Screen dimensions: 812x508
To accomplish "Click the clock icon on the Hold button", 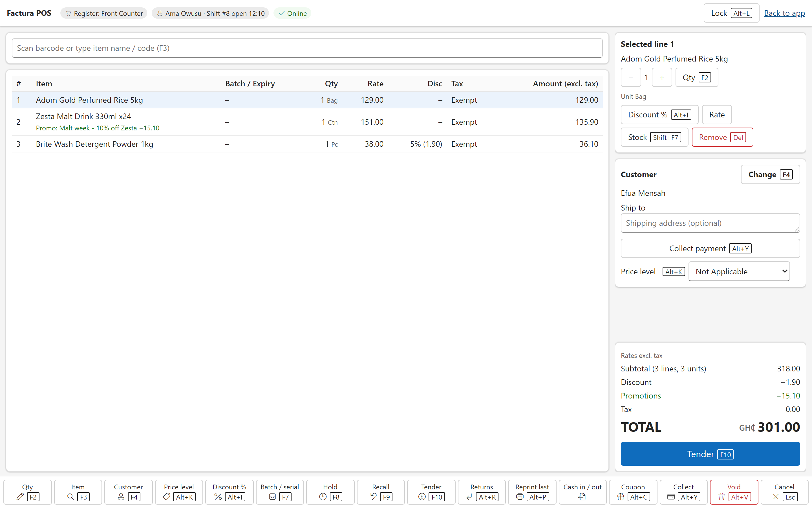I will [x=323, y=497].
